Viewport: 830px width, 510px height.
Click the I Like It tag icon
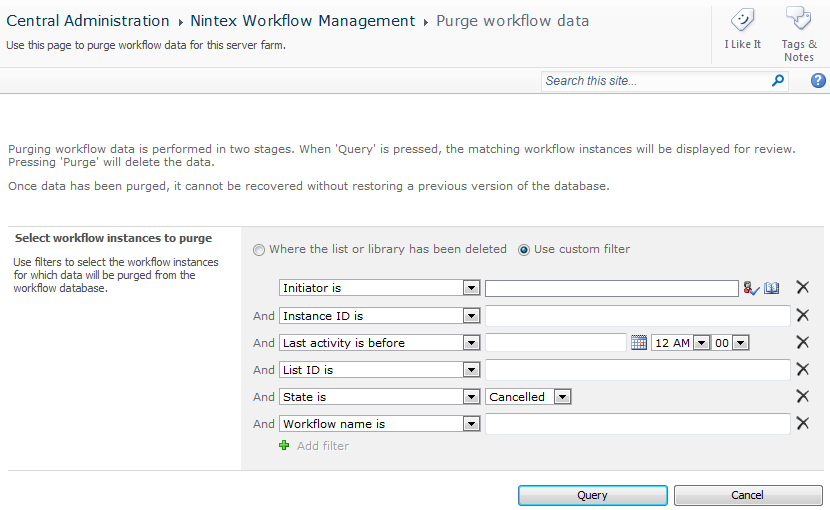pyautogui.click(x=742, y=20)
